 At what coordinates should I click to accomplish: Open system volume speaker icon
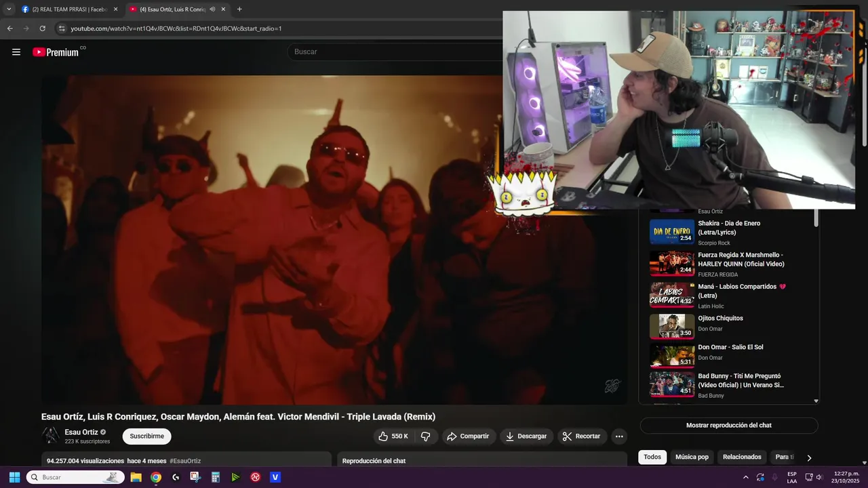(x=819, y=477)
